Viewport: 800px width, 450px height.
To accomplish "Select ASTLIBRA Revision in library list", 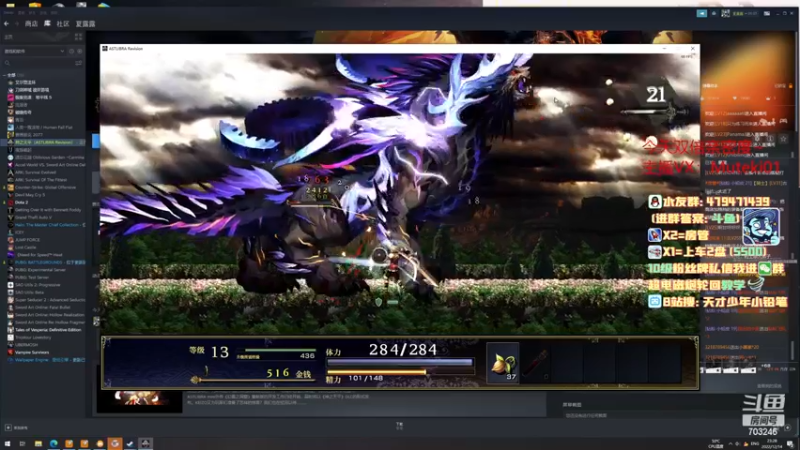I will 43,142.
